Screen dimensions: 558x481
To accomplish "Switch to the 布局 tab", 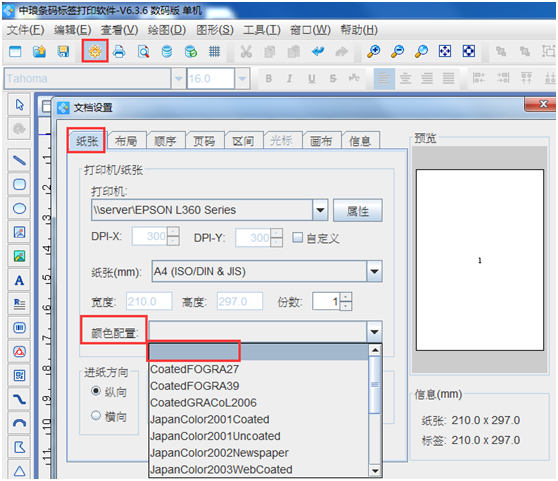I will point(126,141).
